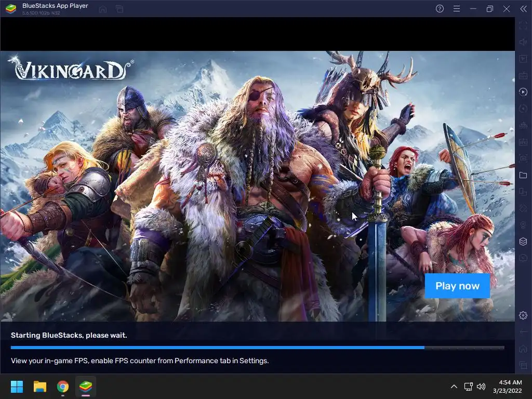Click the BlueStacks taskbar icon

(86, 387)
